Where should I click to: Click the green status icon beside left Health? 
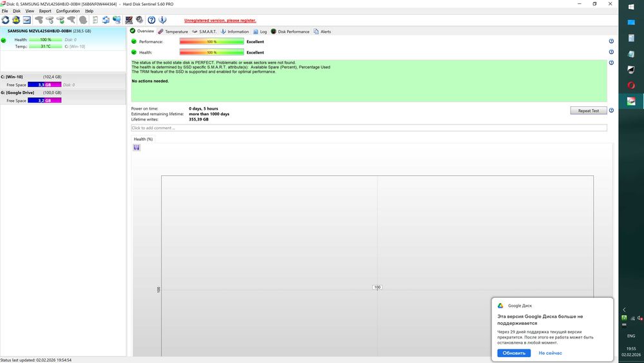pos(4,40)
